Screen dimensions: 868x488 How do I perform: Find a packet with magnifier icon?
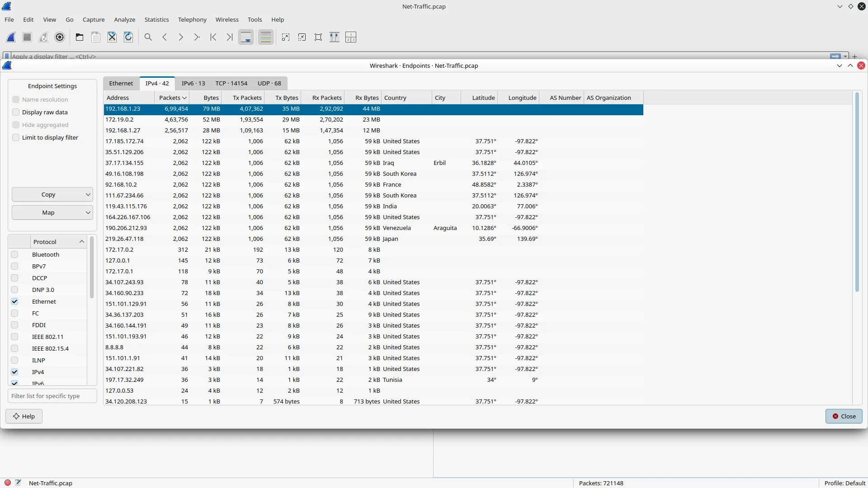pyautogui.click(x=148, y=37)
